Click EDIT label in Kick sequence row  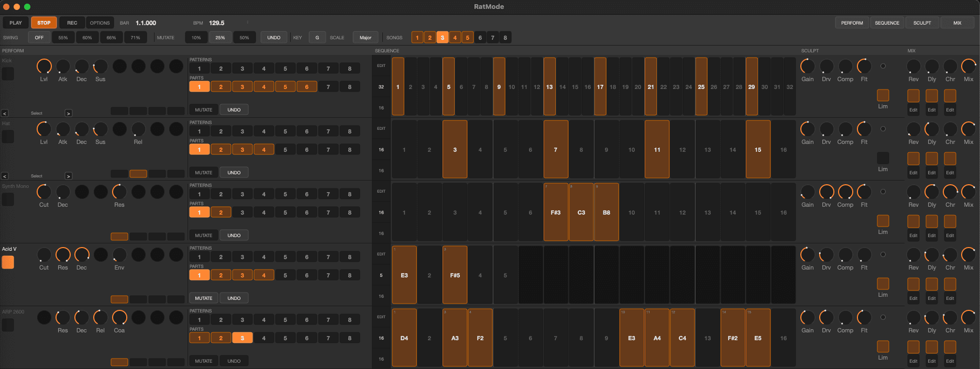[x=381, y=65]
